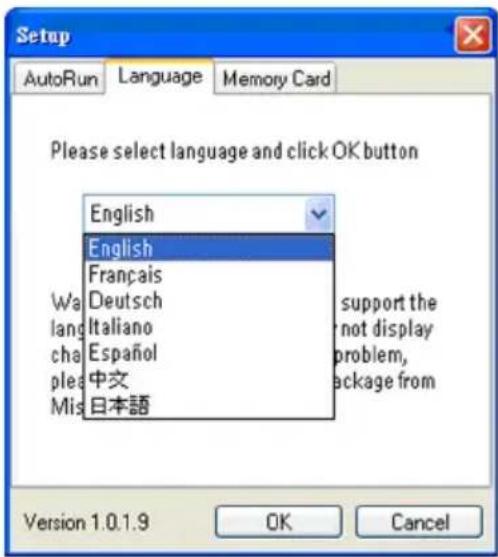Click the Cancel button

click(419, 522)
